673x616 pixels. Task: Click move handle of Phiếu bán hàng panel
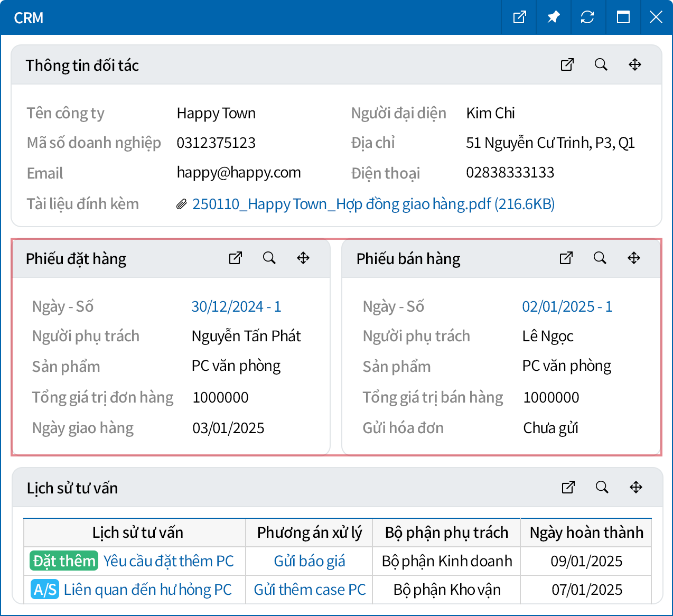coord(633,258)
